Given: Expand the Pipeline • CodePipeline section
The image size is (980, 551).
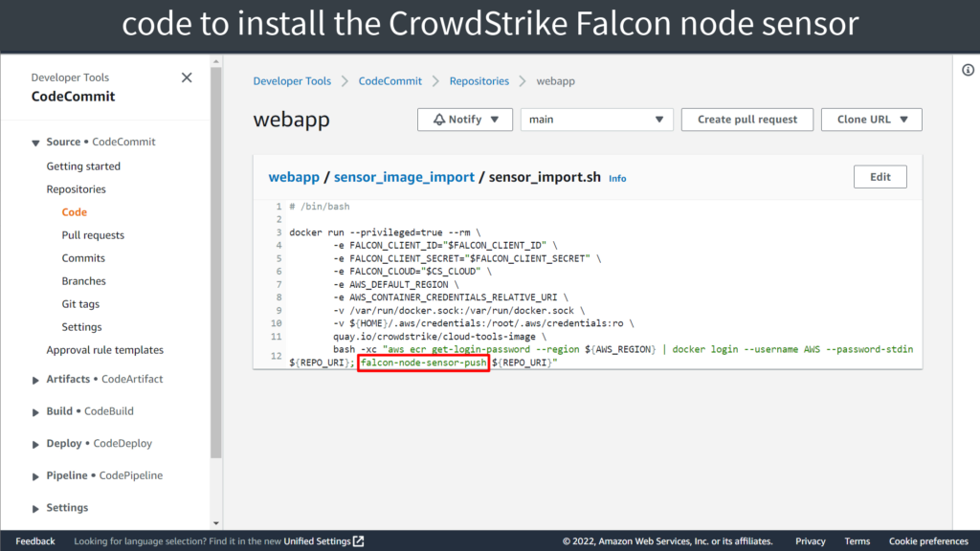Looking at the screenshot, I should (x=35, y=476).
